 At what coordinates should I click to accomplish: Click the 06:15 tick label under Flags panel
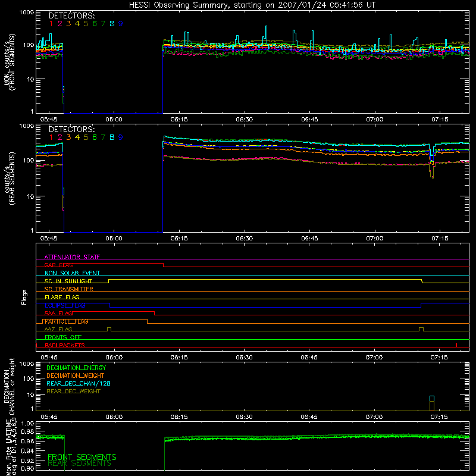coord(179,358)
